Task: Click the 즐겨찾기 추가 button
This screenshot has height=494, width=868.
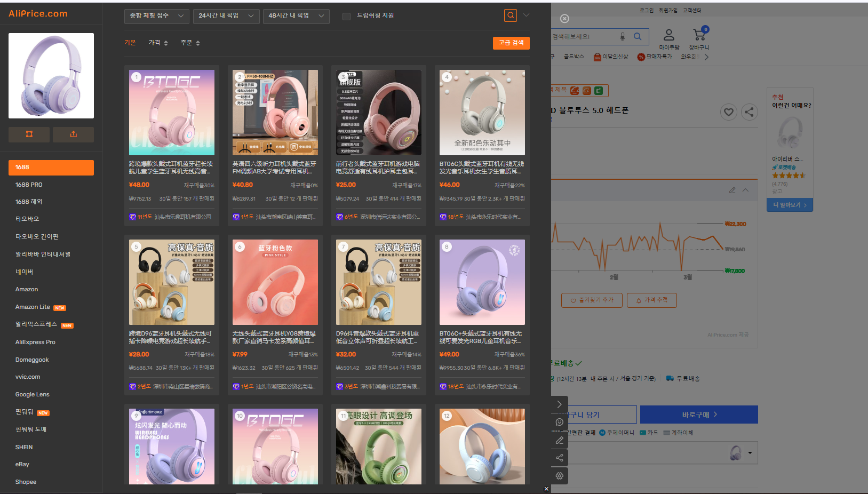Action: [592, 300]
